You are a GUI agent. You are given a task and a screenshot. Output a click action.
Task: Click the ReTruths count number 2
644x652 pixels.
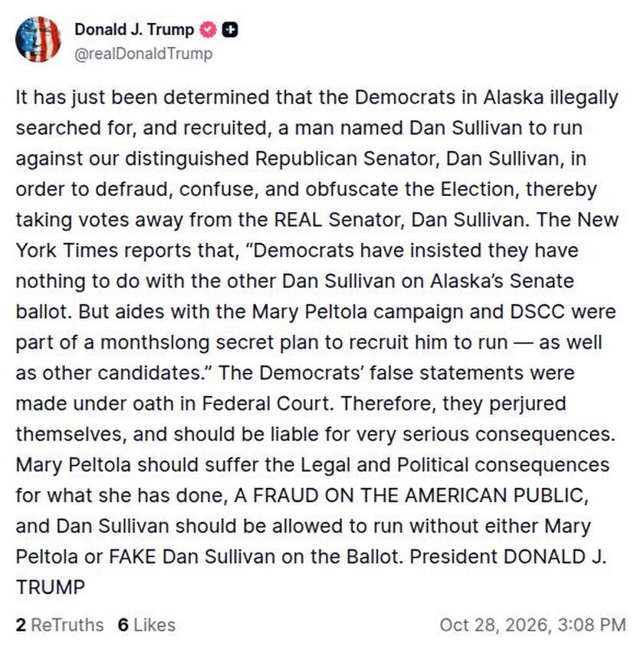(x=21, y=625)
